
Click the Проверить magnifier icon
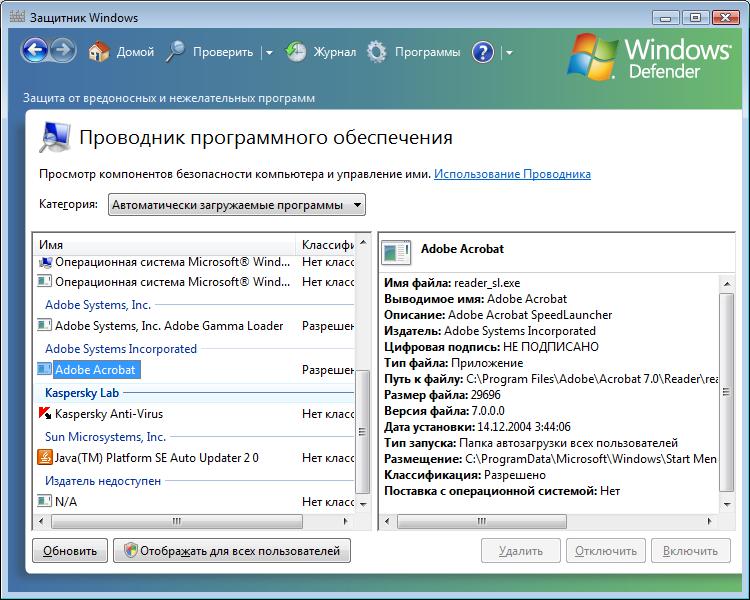(175, 52)
